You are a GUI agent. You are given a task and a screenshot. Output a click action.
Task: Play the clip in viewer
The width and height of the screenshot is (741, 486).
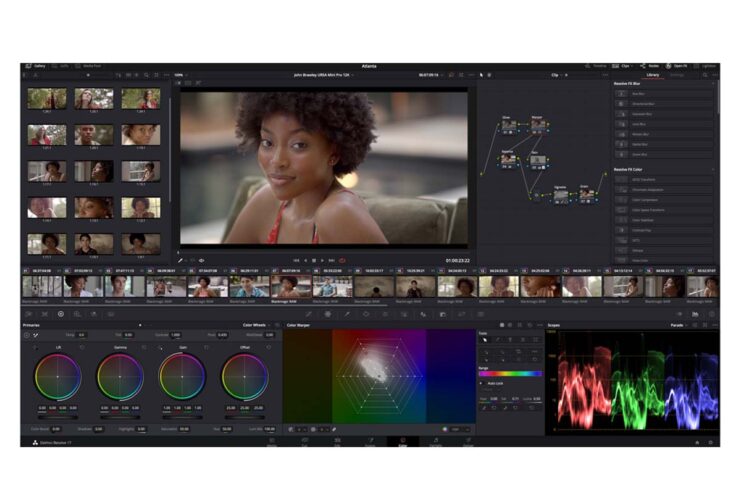[322, 260]
